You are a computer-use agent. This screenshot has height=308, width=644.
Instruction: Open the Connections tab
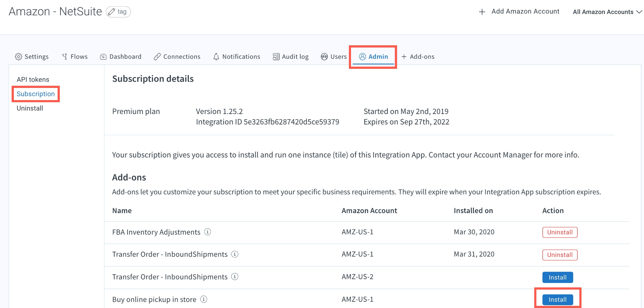(177, 57)
